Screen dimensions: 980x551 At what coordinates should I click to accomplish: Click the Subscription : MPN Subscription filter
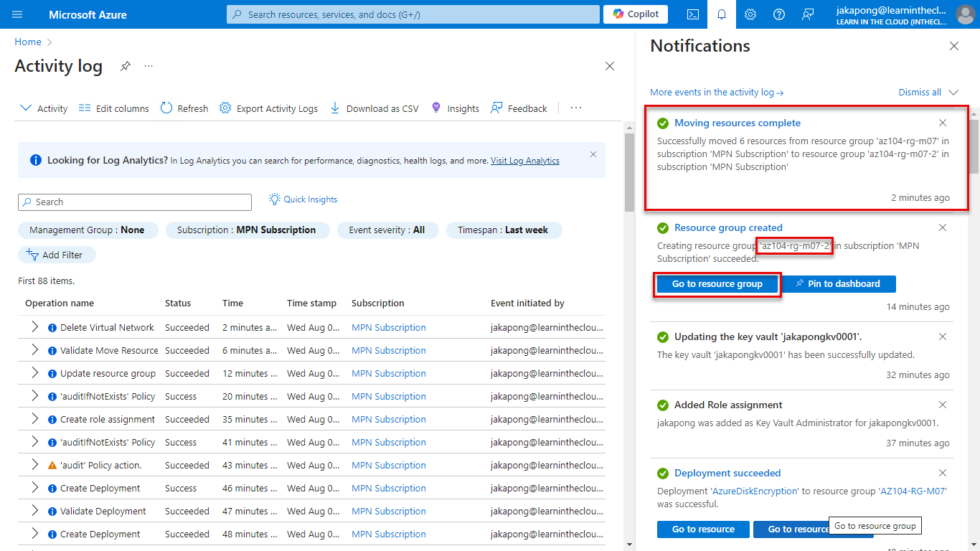(247, 230)
